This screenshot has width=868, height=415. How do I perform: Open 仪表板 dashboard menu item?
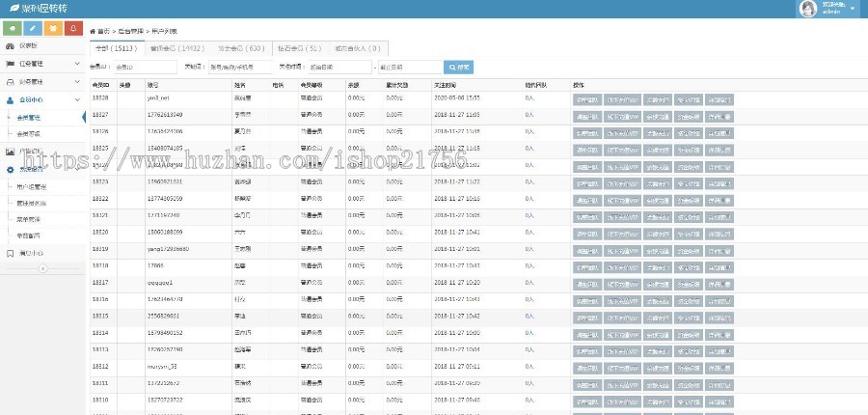[x=28, y=46]
